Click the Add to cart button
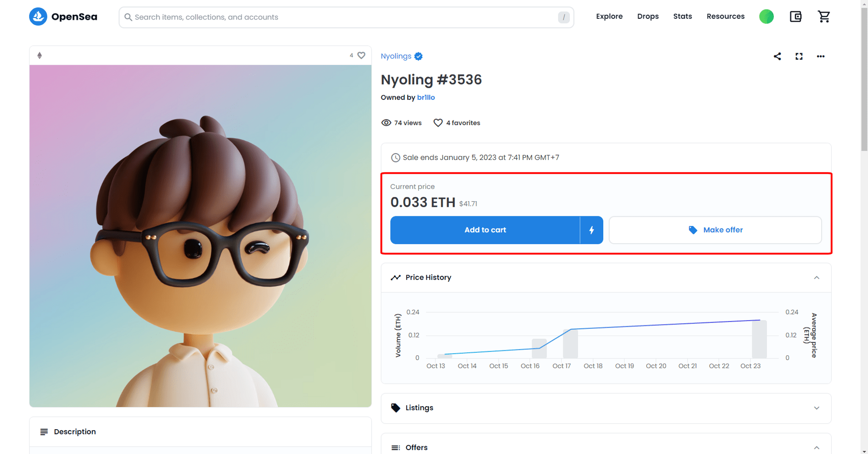 pos(485,230)
